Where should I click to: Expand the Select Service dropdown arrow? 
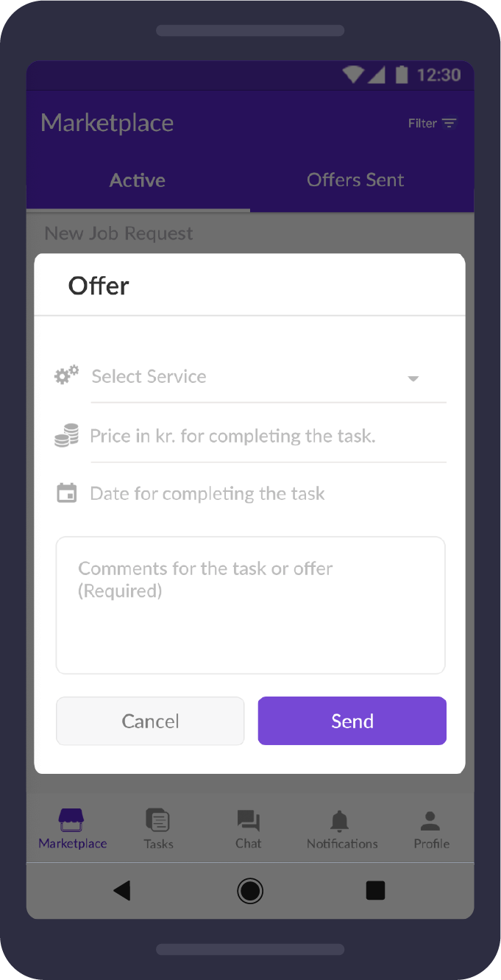413,378
